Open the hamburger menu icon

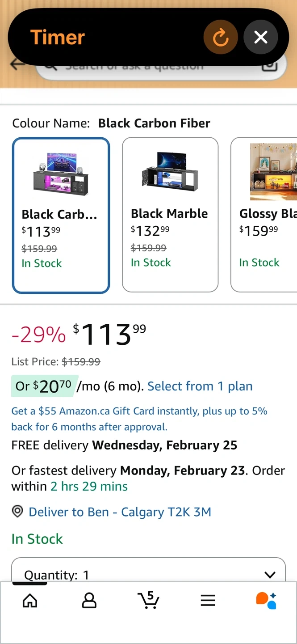tap(208, 600)
